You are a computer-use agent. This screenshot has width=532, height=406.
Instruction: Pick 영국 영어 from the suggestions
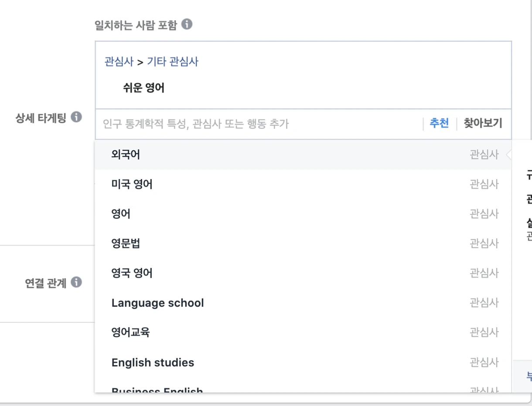132,273
